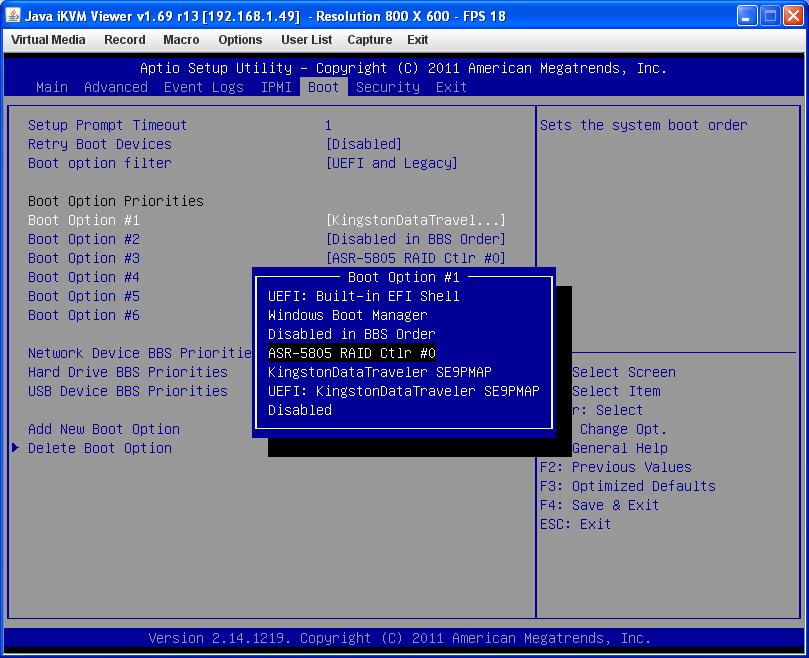The width and height of the screenshot is (809, 658).
Task: Click the Aptio Setup Utility header text
Action: 403,68
